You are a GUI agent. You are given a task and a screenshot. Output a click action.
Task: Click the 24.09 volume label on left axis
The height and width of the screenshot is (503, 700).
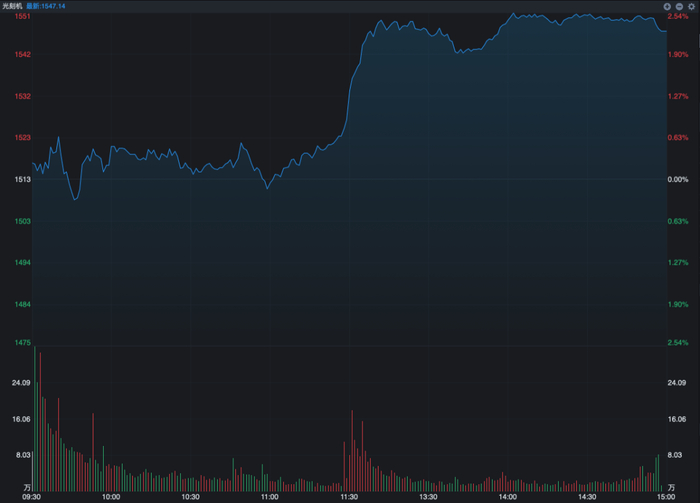pyautogui.click(x=21, y=382)
